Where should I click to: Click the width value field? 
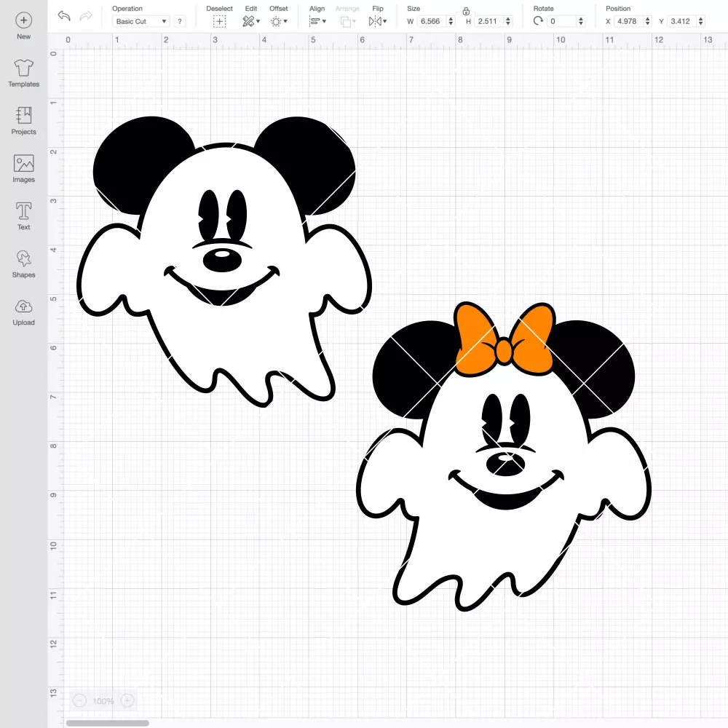431,21
